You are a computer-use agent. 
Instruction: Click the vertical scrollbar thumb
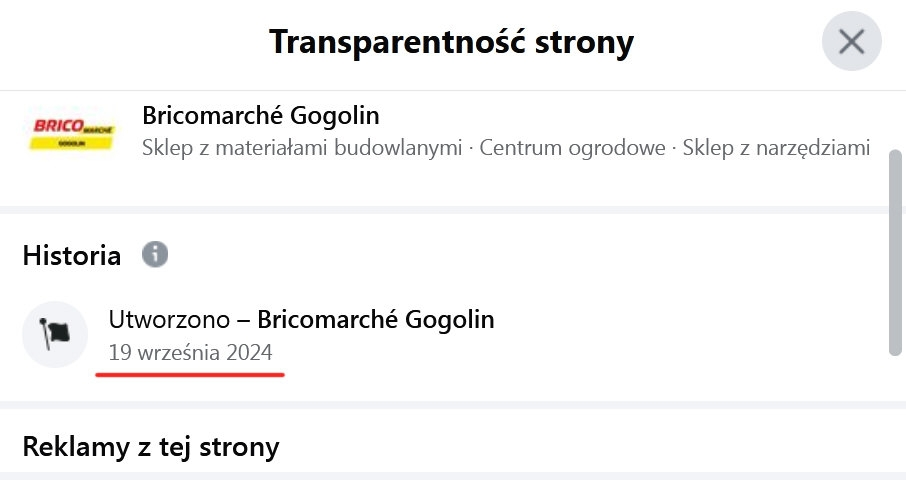(x=896, y=250)
